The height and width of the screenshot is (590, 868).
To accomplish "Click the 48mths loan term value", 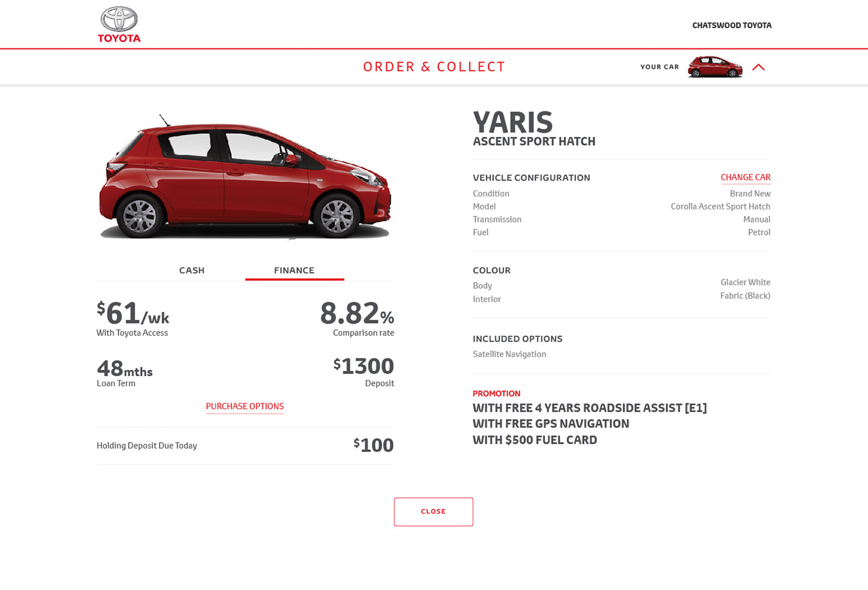I will (x=125, y=369).
